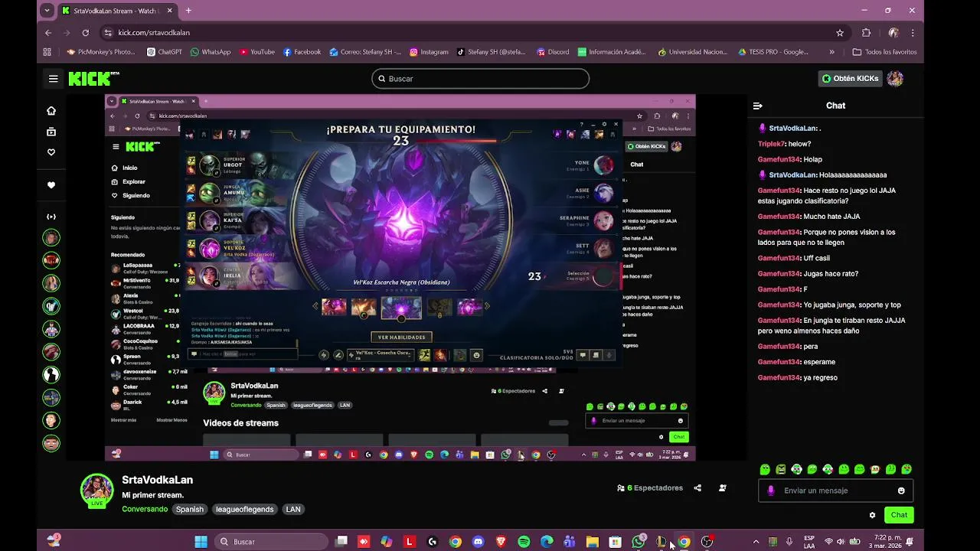The image size is (980, 551).
Task: Open the Instagram bookmark
Action: (429, 52)
